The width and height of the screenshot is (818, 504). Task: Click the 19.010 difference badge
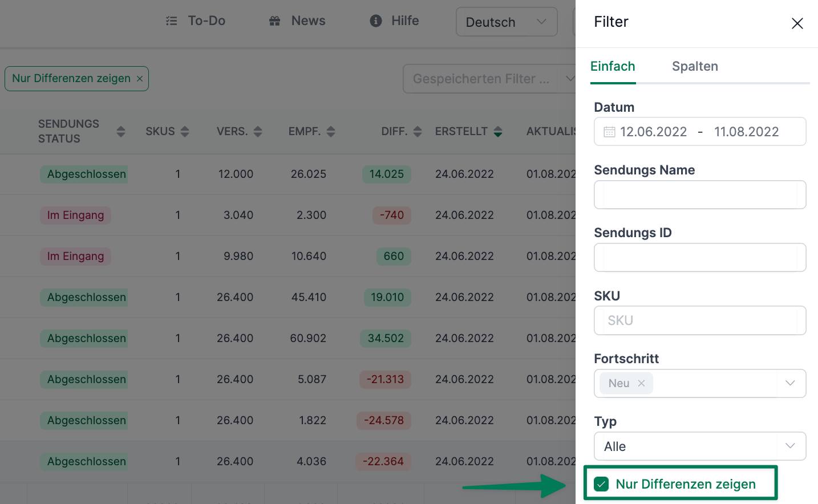(387, 298)
